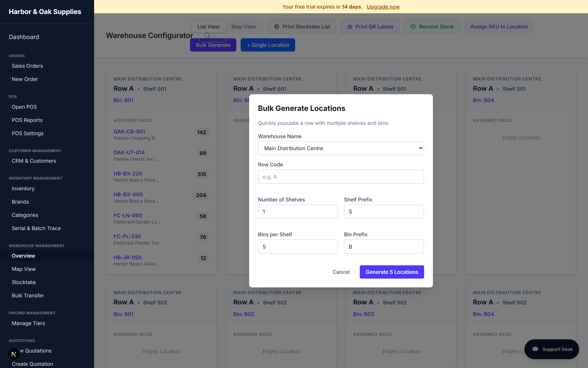Click the Bins per Shelf field

click(x=298, y=247)
